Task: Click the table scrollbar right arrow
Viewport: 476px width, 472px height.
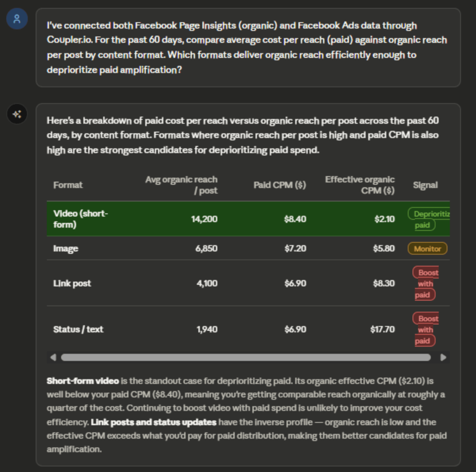Action: pos(443,358)
